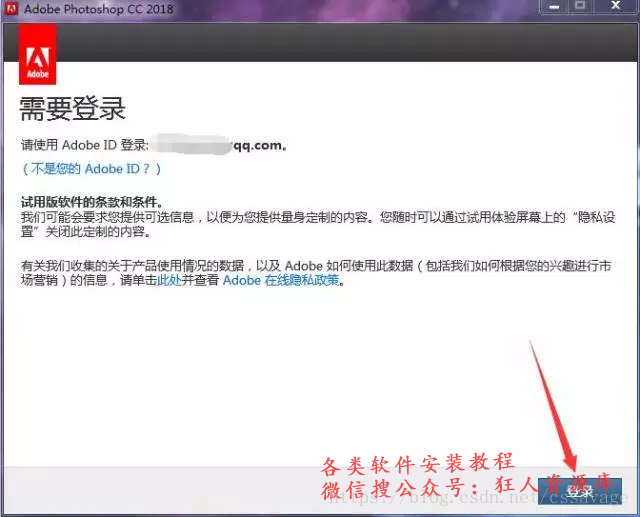The width and height of the screenshot is (640, 517).
Task: Click the 登录 sign-in button
Action: (x=580, y=491)
